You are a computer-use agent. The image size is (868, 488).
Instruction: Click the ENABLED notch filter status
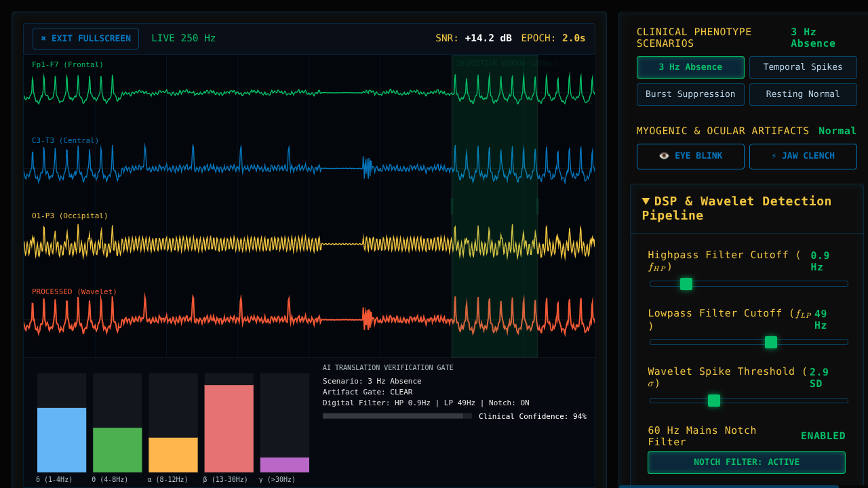click(x=823, y=436)
